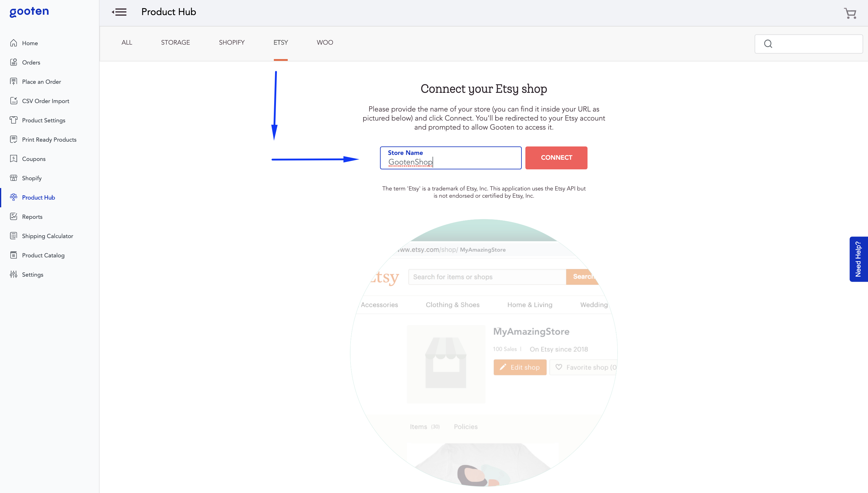Click the Orders icon in sidebar

point(14,62)
